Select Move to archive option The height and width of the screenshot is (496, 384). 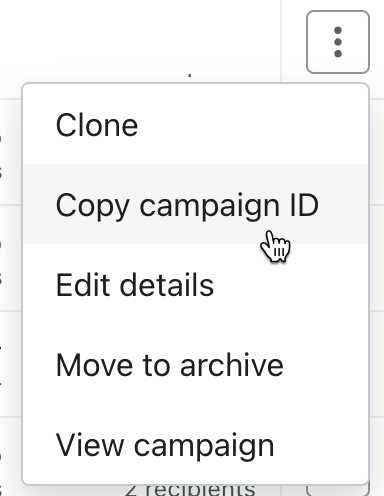196,365
